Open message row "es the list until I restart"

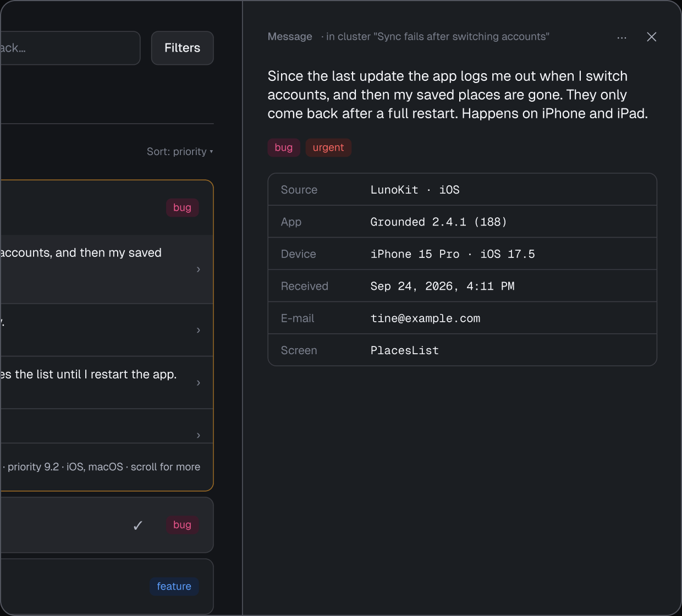107,383
